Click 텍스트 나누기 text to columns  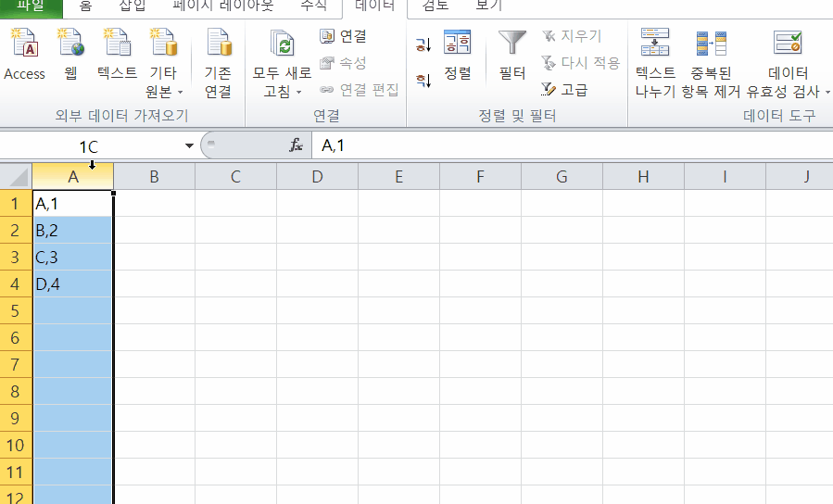click(x=655, y=61)
